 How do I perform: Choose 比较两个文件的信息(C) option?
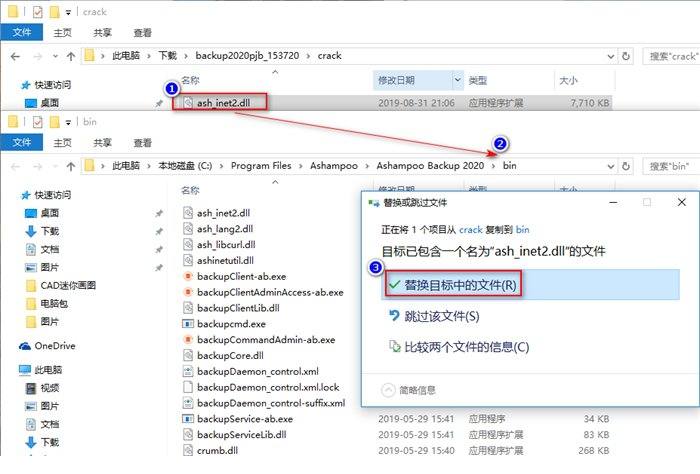pos(459,347)
